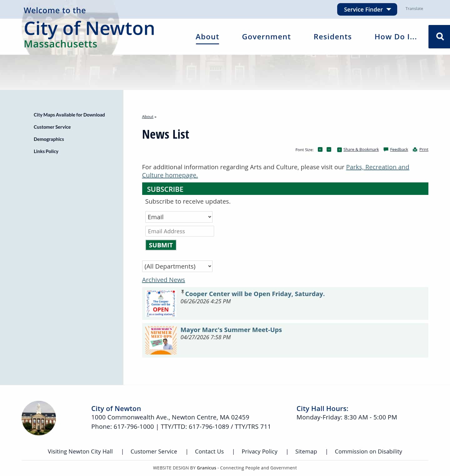Screen dimensions: 450x476
Task: Open the Cooper Center thumbnail image
Action: tap(161, 304)
